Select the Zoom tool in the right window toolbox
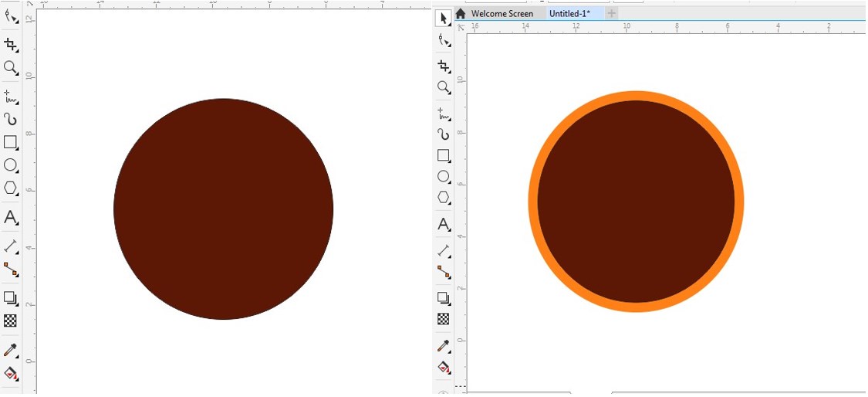 pos(444,87)
